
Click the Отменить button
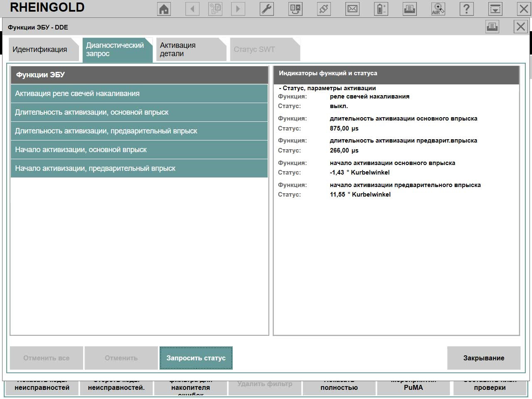(121, 358)
